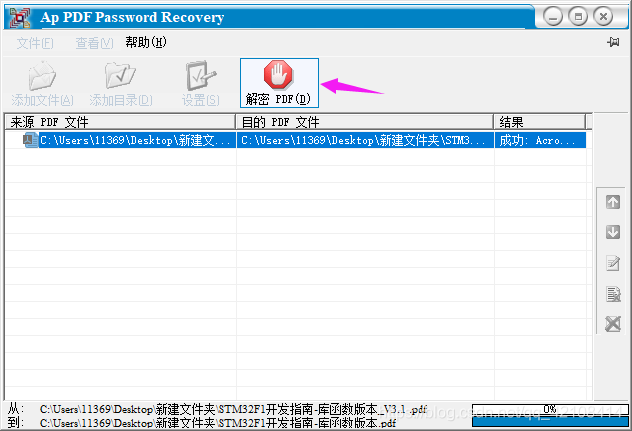Move item down with the down arrow icon
This screenshot has height=431, width=632.
click(x=613, y=232)
